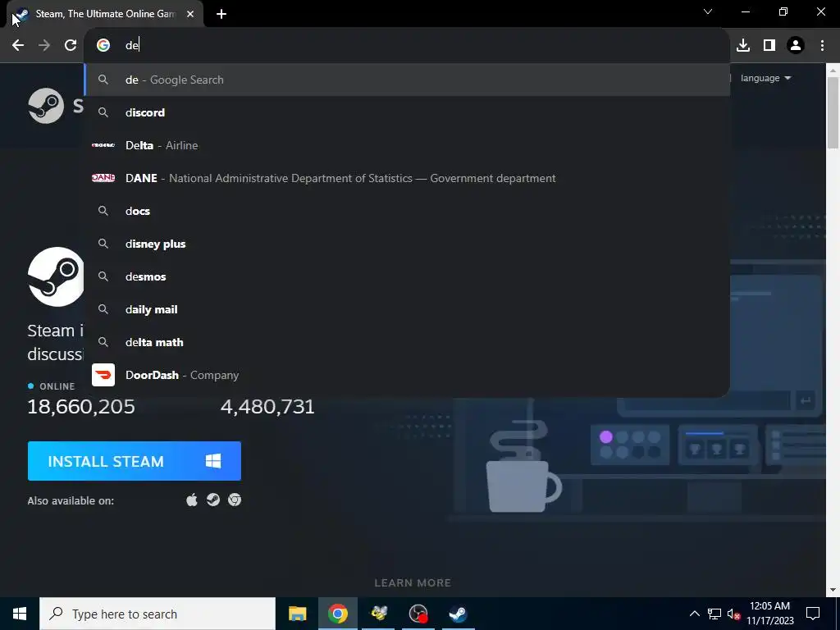Click the Steam Deck/SteamOS download icon
The width and height of the screenshot is (840, 630).
click(213, 500)
